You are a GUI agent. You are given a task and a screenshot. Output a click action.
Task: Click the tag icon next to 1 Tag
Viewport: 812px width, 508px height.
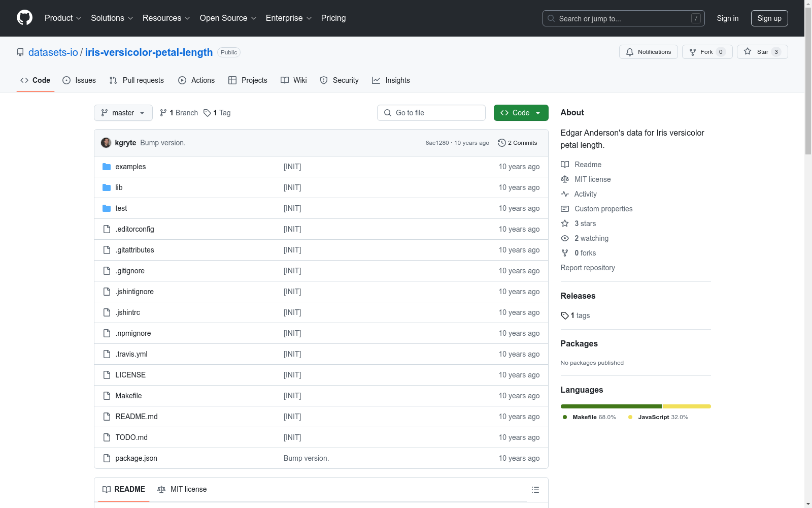pyautogui.click(x=207, y=113)
